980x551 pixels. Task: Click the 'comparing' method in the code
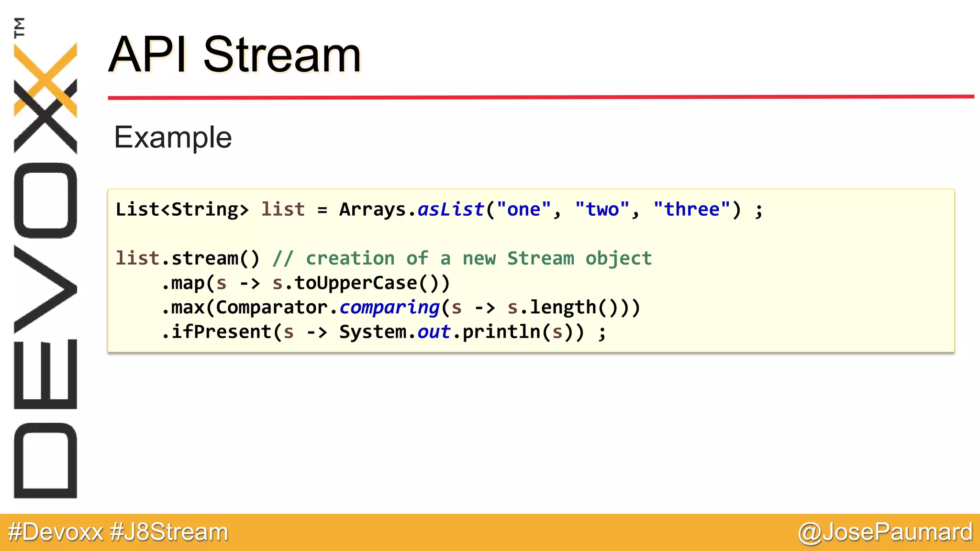(x=390, y=308)
